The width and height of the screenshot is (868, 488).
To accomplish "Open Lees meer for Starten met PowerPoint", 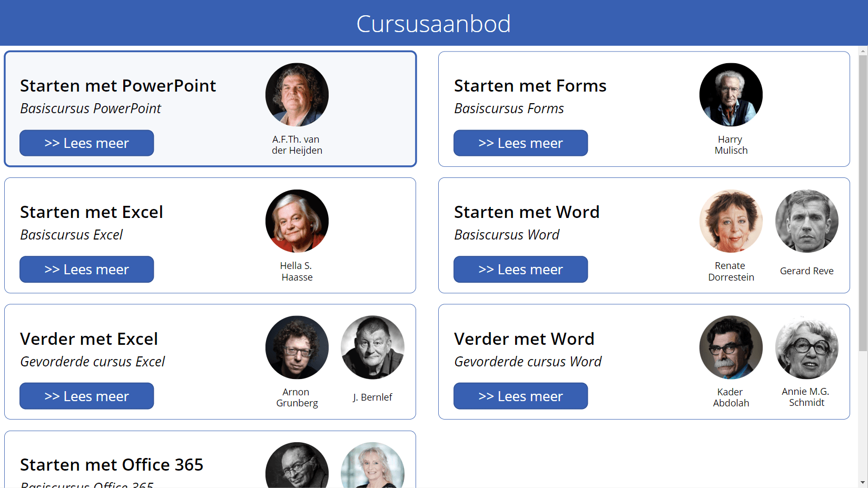I will (86, 143).
